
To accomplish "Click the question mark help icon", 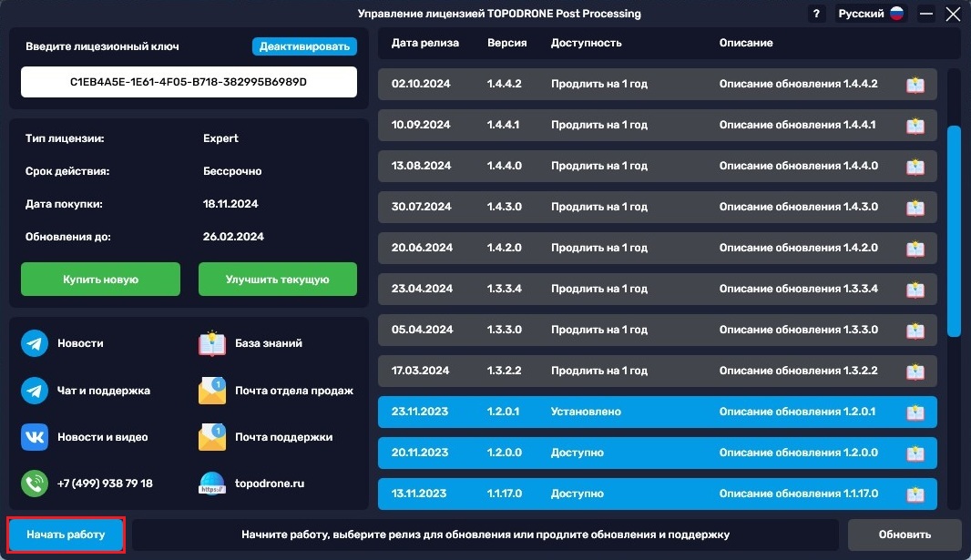I will 816,14.
